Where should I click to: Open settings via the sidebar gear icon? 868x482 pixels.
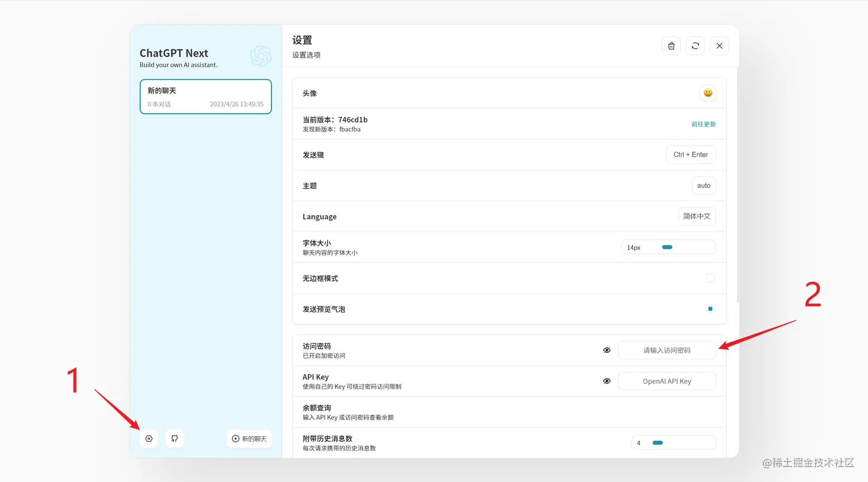click(149, 438)
